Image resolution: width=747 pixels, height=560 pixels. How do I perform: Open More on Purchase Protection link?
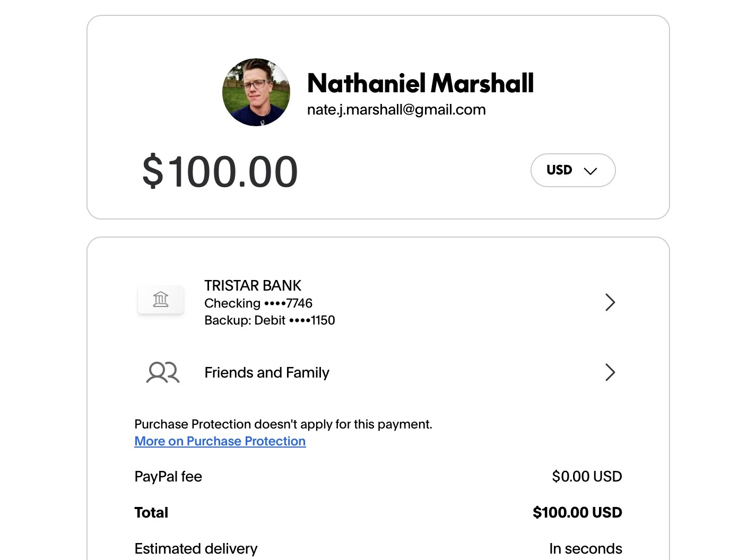point(220,441)
